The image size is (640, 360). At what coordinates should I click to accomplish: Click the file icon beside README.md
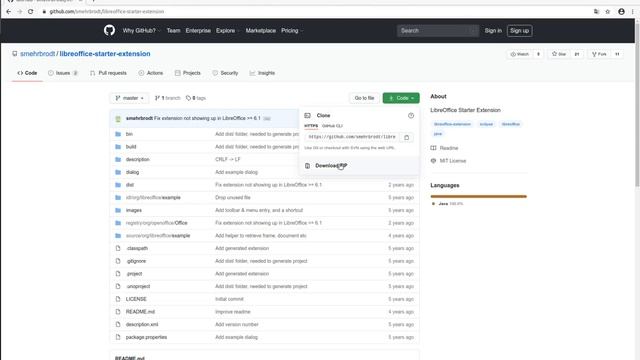click(118, 312)
